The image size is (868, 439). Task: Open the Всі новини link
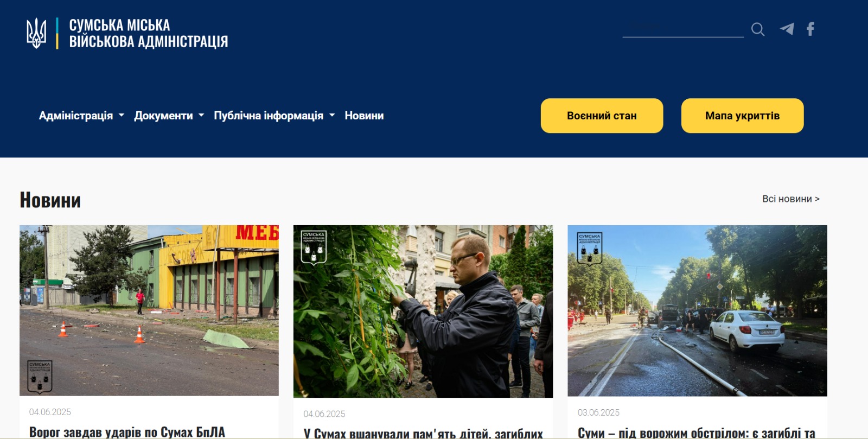coord(791,199)
